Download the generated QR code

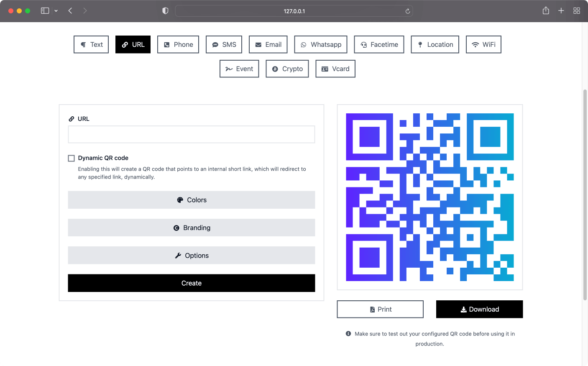click(x=479, y=309)
